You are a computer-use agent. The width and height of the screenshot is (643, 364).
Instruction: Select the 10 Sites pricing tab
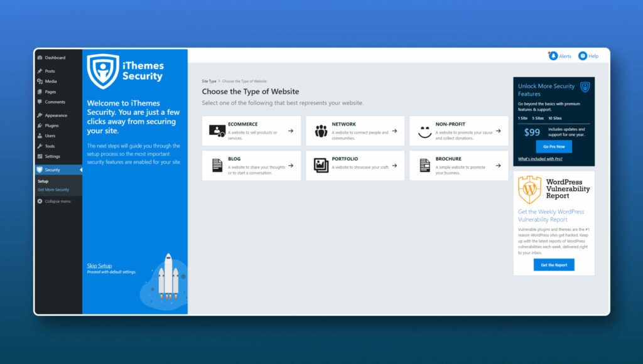(555, 118)
